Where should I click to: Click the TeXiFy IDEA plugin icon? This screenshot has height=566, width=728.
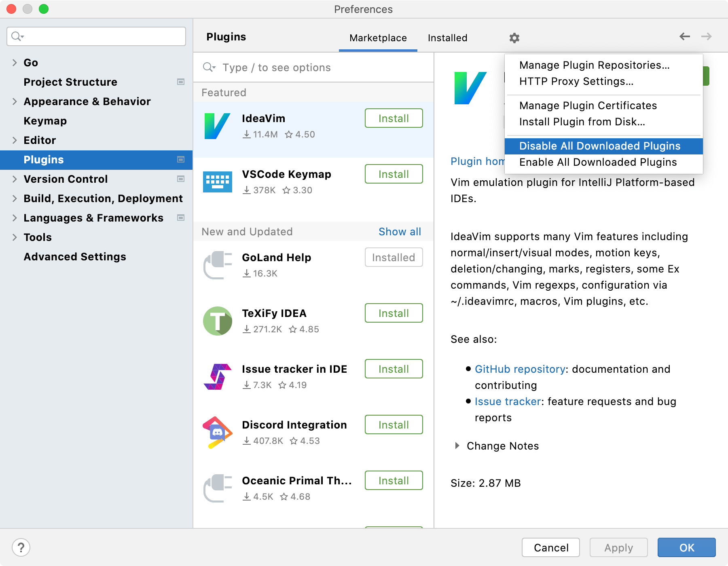click(x=218, y=321)
